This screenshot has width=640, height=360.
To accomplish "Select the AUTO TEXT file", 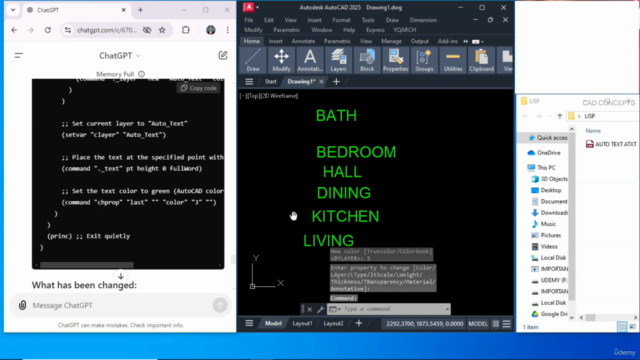I will (x=611, y=144).
